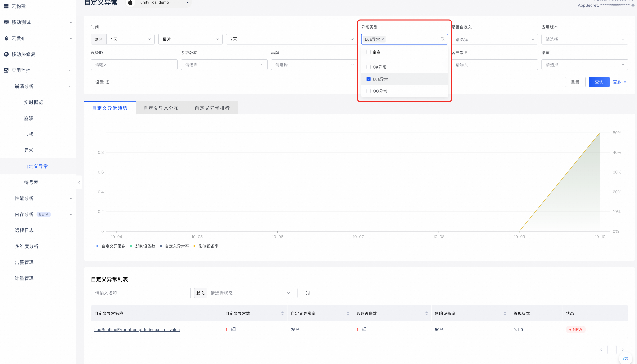Click trend chart icon beside custom exception count
This screenshot has height=364, width=637.
pos(233,329)
